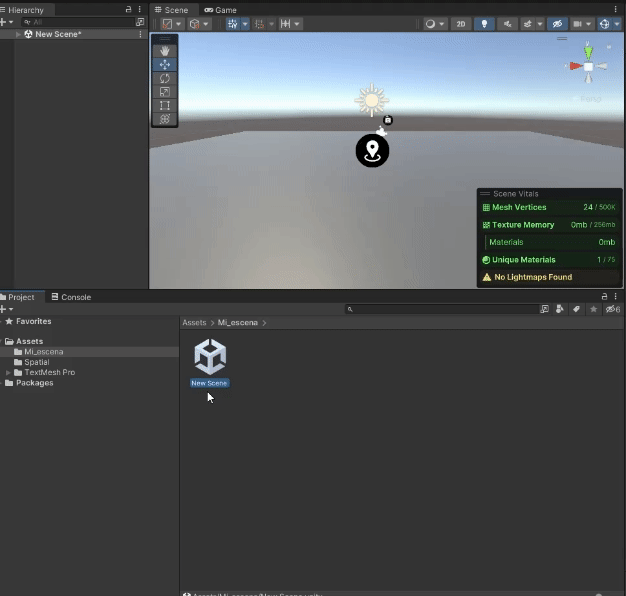The width and height of the screenshot is (626, 596).
Task: Expand New Scene in Hierarchy
Action: (18, 34)
